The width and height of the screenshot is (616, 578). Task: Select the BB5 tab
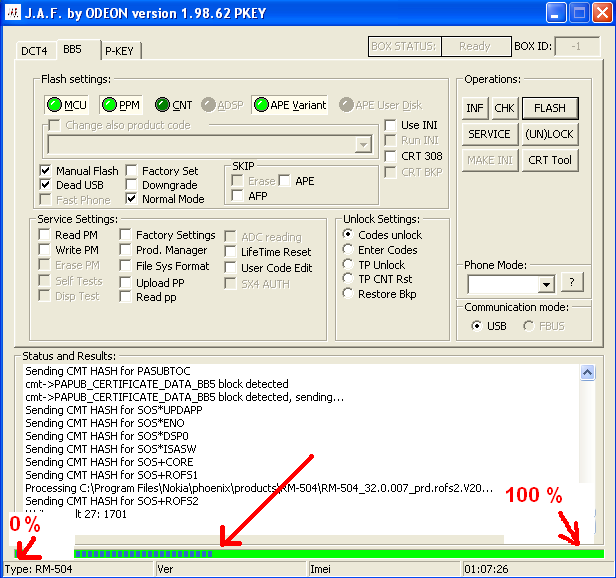click(77, 49)
